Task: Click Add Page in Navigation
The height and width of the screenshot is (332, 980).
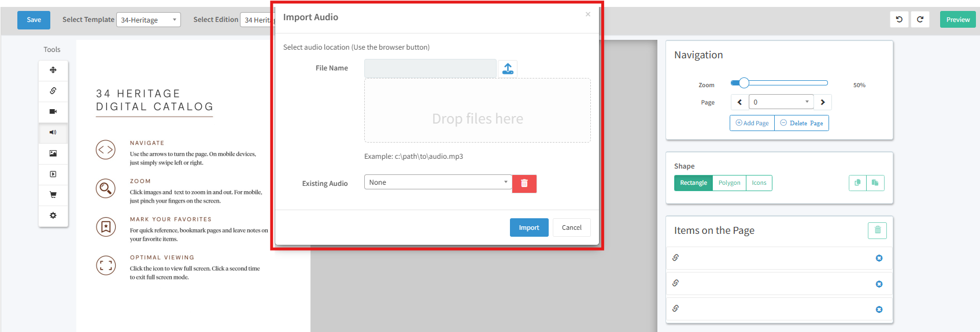Action: coord(752,124)
